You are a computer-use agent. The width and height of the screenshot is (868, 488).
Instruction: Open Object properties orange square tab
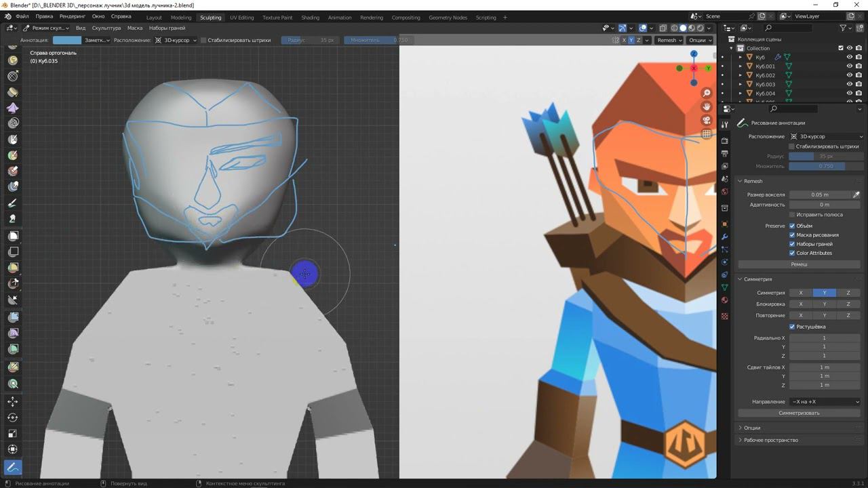pos(725,224)
